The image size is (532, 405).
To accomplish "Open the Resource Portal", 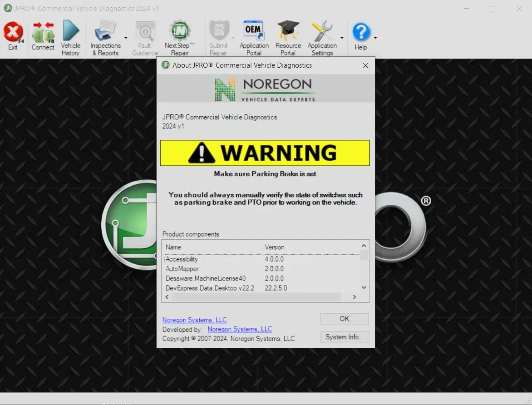I will pos(288,36).
